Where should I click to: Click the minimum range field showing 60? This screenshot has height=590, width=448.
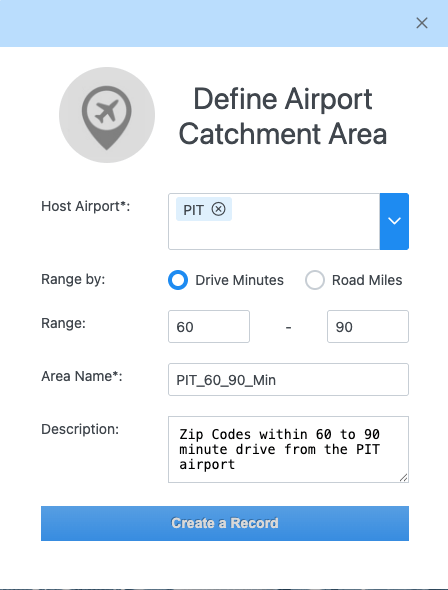coord(209,327)
